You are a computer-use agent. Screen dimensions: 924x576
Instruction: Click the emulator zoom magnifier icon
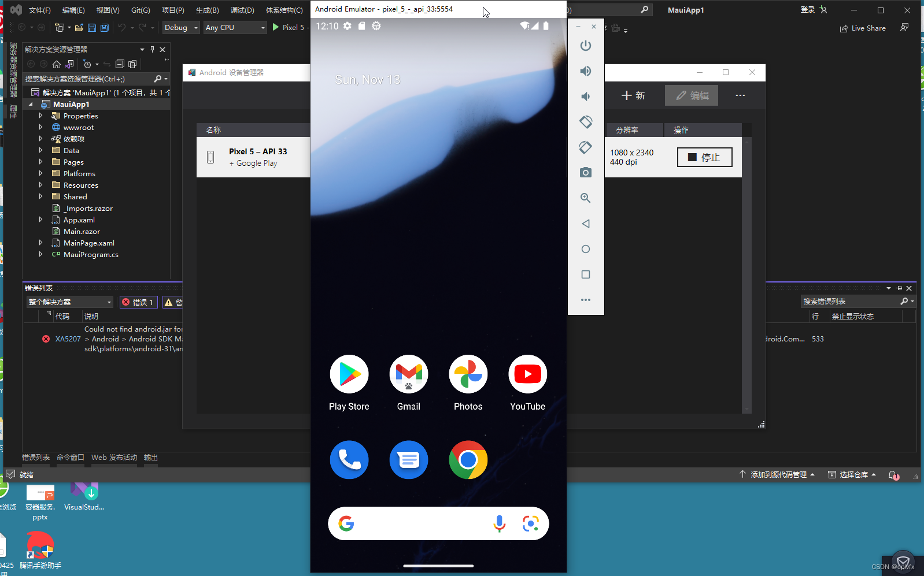pos(585,198)
